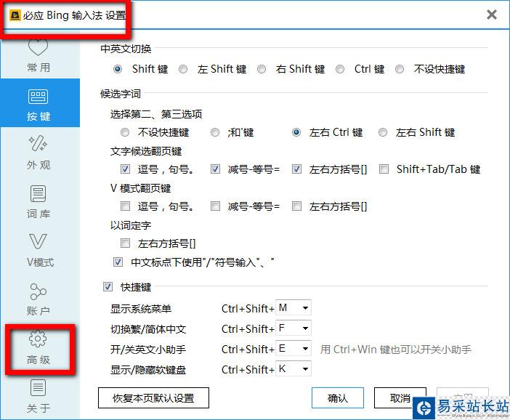Click the 账户 sidebar label

point(39,311)
